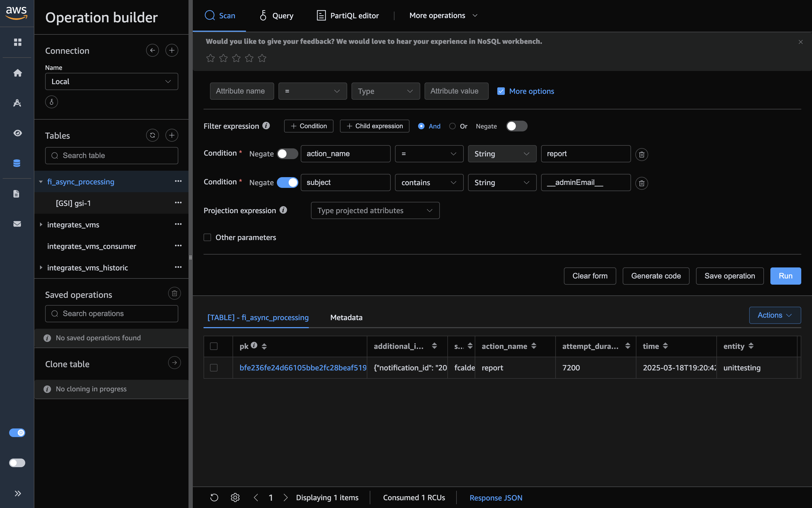
Task: Open the projected attributes dropdown
Action: click(375, 210)
